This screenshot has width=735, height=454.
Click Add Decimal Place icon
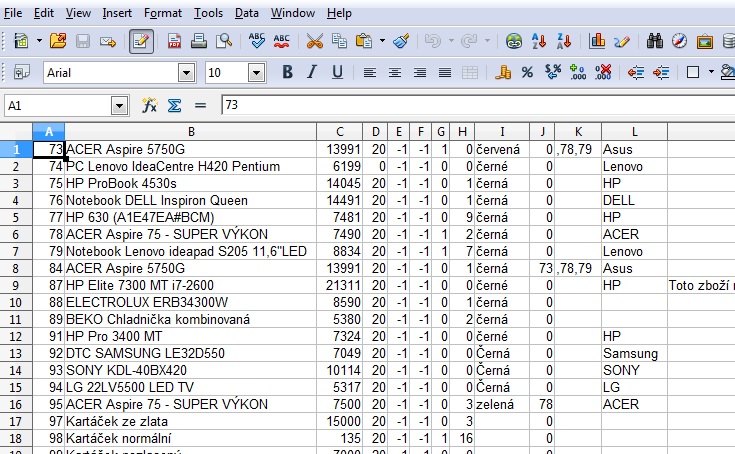click(578, 73)
